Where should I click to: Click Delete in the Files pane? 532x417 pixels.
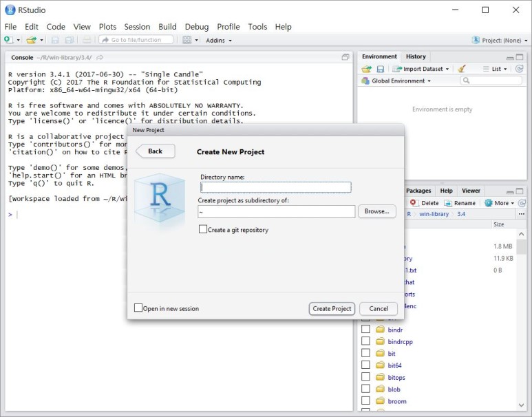click(424, 203)
